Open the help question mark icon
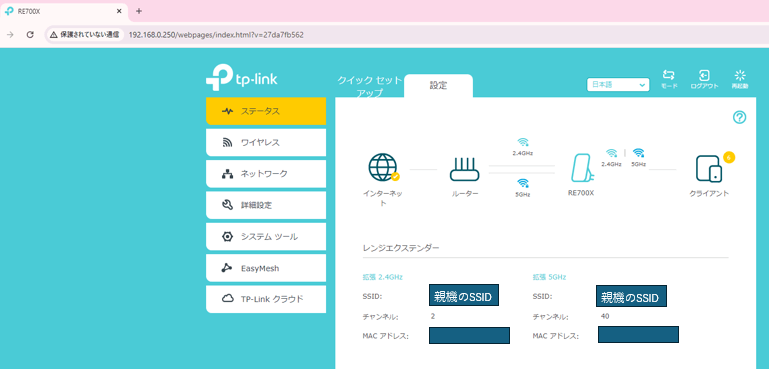The height and width of the screenshot is (369, 769). tap(740, 117)
